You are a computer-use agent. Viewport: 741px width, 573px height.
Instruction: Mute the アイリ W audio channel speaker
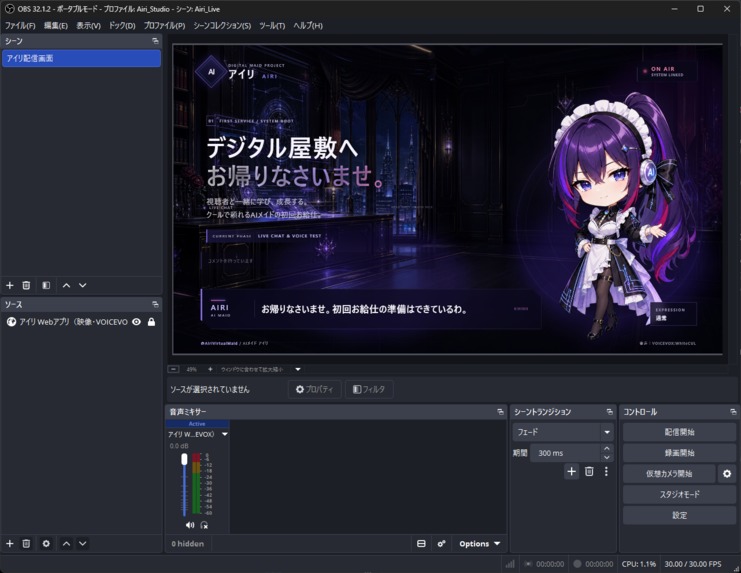click(190, 525)
